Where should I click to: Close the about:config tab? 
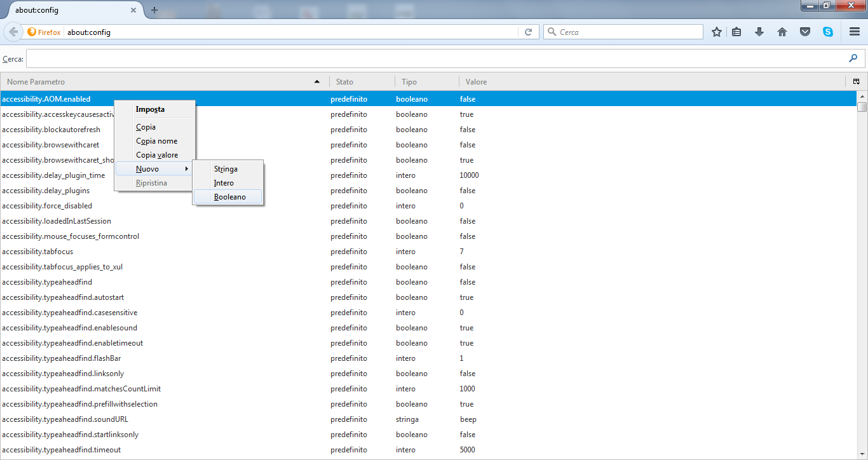click(x=133, y=10)
